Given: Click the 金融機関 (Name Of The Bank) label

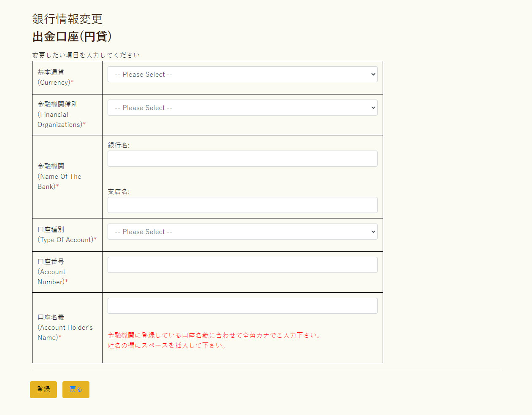Looking at the screenshot, I should 59,176.
